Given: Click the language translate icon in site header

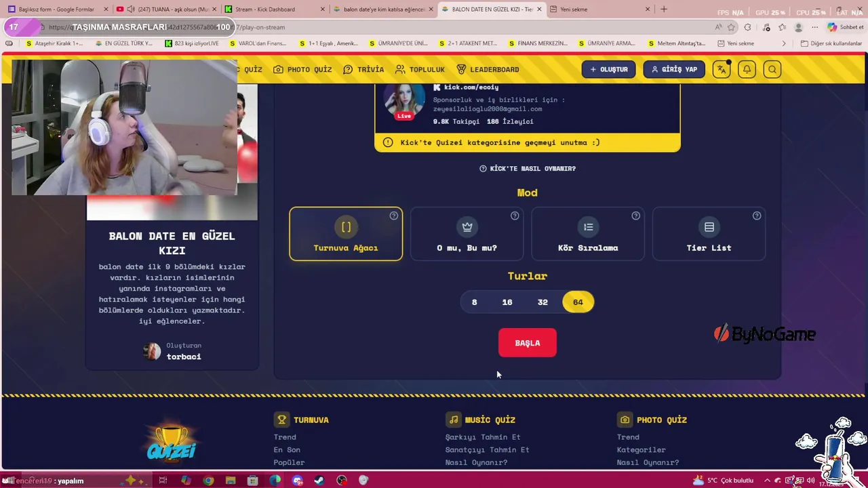Looking at the screenshot, I should [x=722, y=69].
